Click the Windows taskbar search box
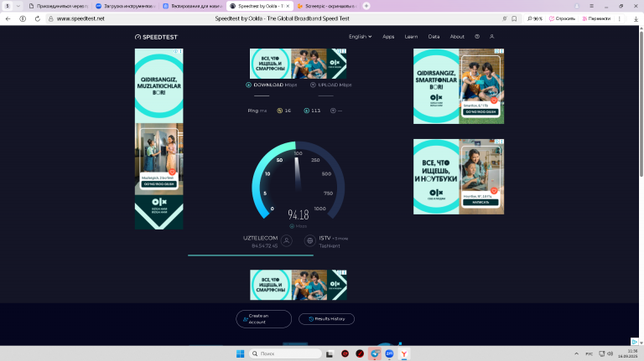The width and height of the screenshot is (644, 361). [x=285, y=353]
